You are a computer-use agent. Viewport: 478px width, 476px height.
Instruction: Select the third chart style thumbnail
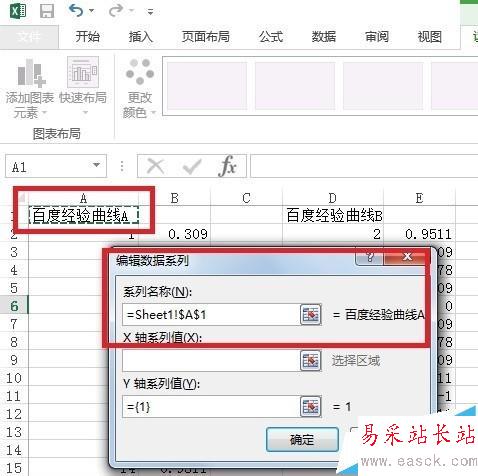point(383,86)
